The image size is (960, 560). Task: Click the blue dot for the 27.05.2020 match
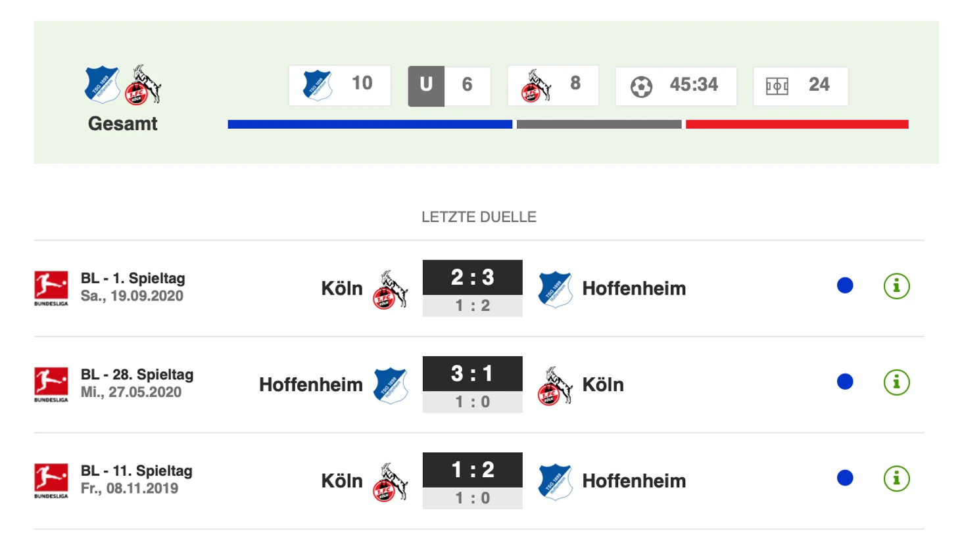coord(845,381)
